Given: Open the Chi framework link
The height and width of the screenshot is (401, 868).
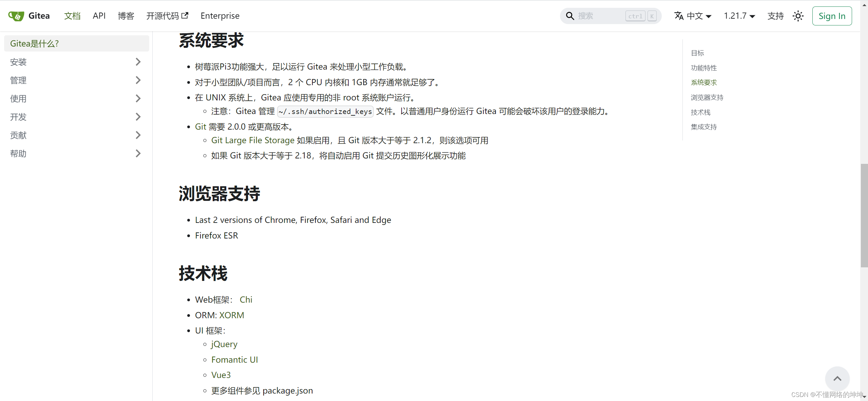Looking at the screenshot, I should click(246, 300).
